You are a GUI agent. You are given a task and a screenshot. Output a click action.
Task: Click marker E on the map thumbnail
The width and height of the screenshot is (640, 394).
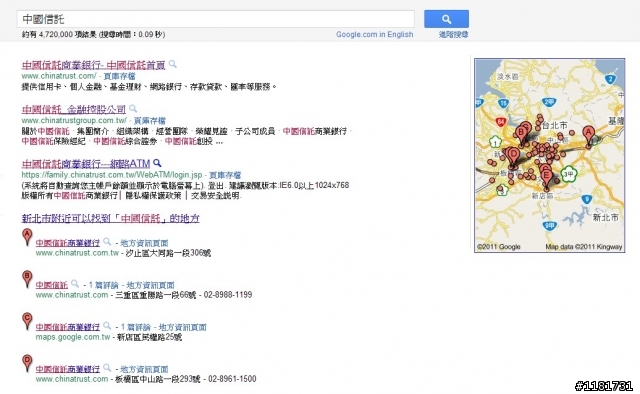tap(547, 180)
